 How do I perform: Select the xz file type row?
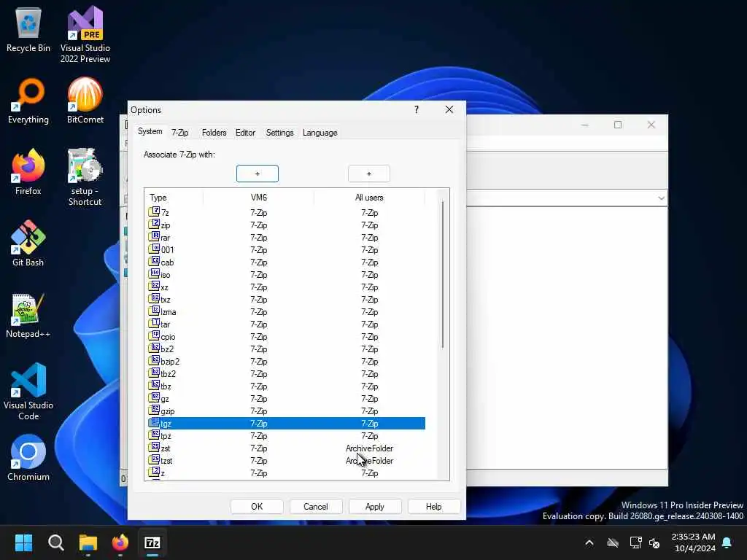tap(286, 287)
